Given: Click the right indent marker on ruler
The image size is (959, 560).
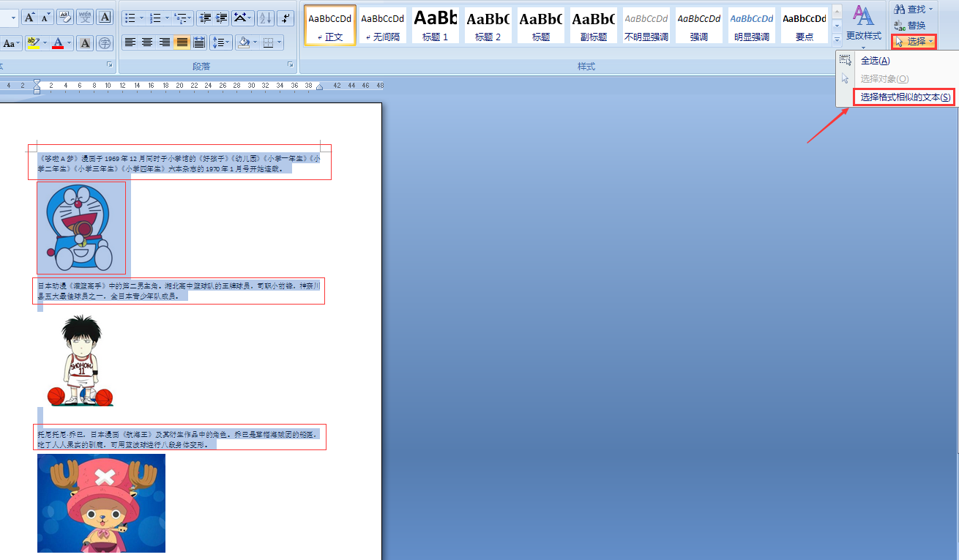Looking at the screenshot, I should pos(319,86).
